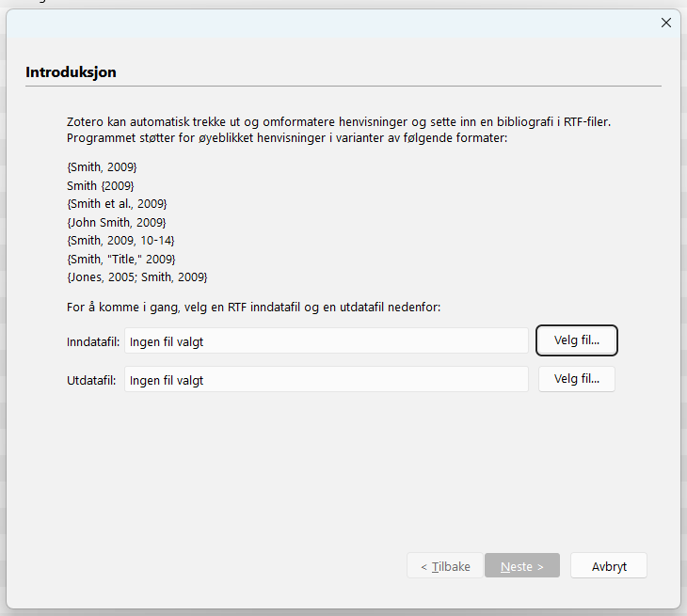This screenshot has width=687, height=616.
Task: Select the Introduksjon heading
Action: [x=71, y=72]
